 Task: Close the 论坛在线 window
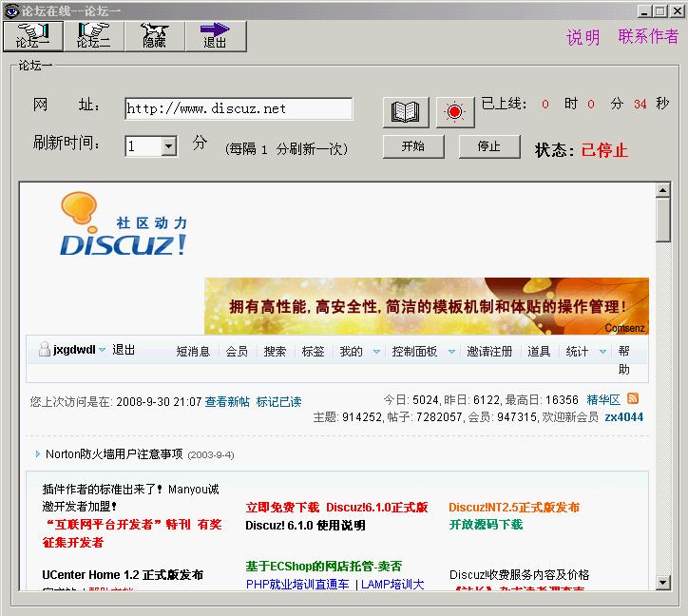tap(677, 11)
